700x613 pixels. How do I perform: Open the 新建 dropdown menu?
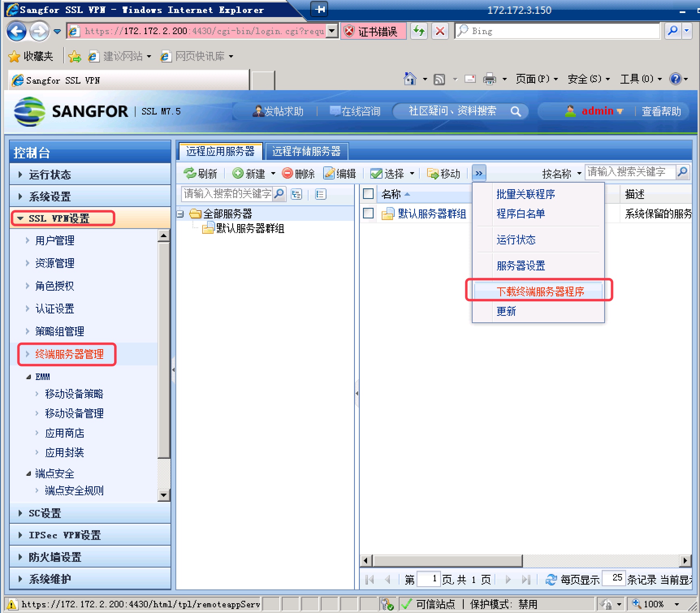click(x=273, y=174)
